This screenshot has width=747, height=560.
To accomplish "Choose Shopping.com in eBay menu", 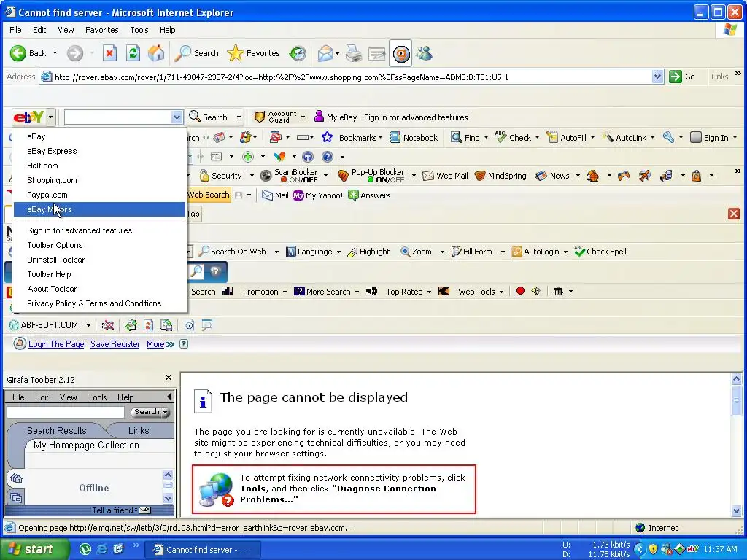I will [x=99, y=180].
